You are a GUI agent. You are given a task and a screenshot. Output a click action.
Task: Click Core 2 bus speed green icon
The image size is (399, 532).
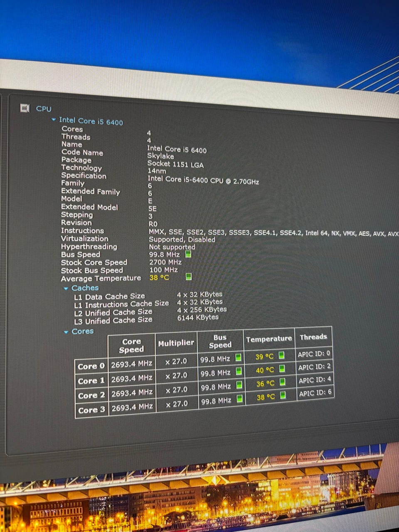tap(239, 385)
